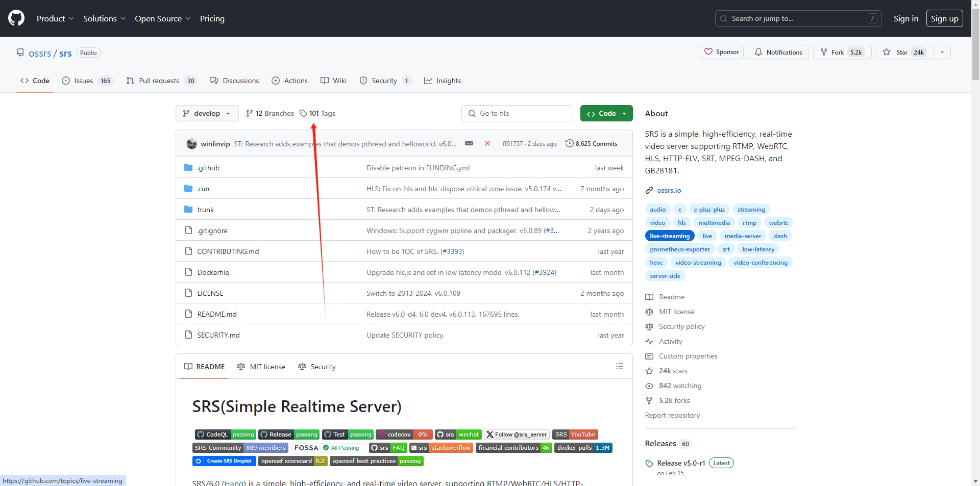The height and width of the screenshot is (486, 980).
Task: Open the 101 Tags link
Action: pos(317,113)
